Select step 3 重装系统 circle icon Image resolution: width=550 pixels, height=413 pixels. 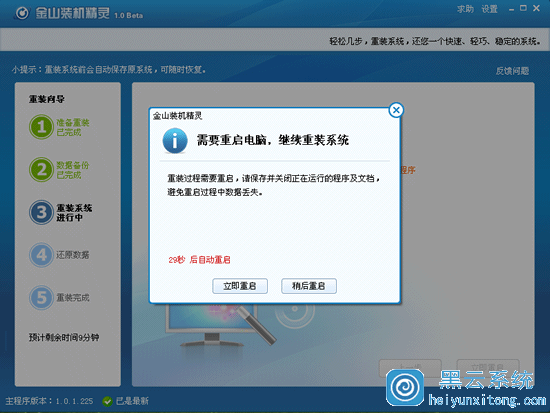click(41, 212)
